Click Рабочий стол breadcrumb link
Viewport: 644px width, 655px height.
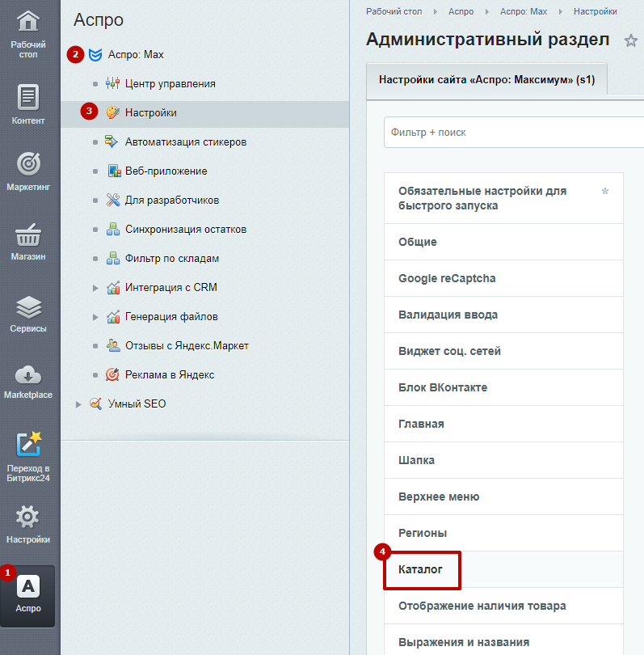tap(394, 11)
